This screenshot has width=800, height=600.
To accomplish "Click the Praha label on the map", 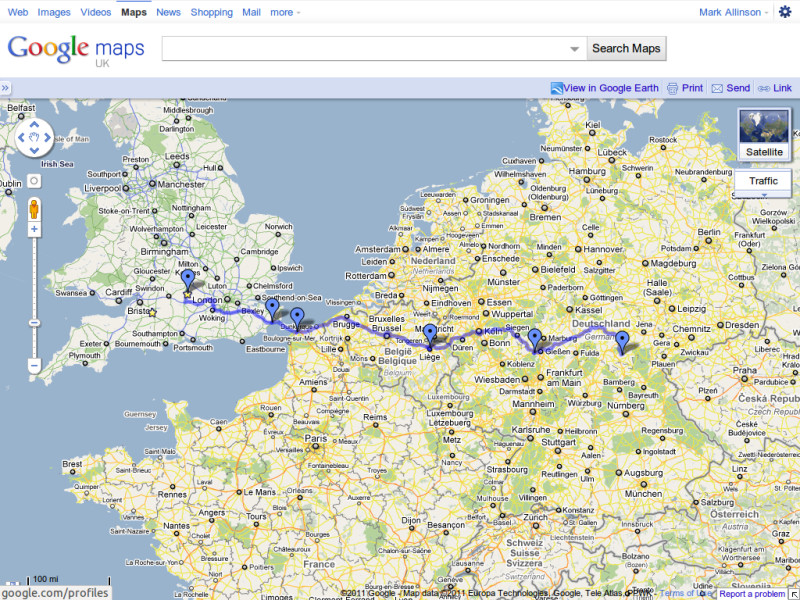I will (745, 370).
